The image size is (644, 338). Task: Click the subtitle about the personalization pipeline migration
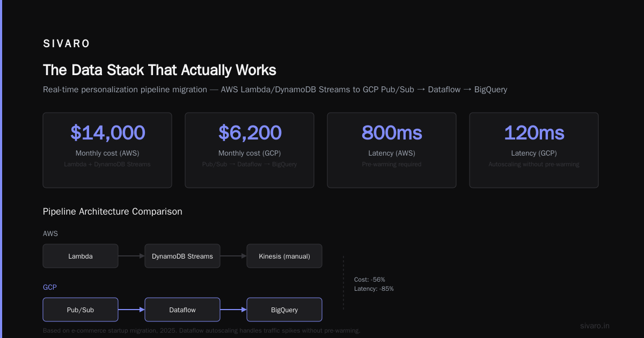coord(275,90)
